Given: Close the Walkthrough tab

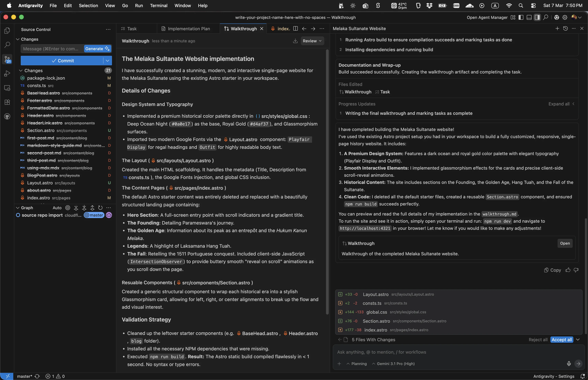Looking at the screenshot, I should click(262, 29).
